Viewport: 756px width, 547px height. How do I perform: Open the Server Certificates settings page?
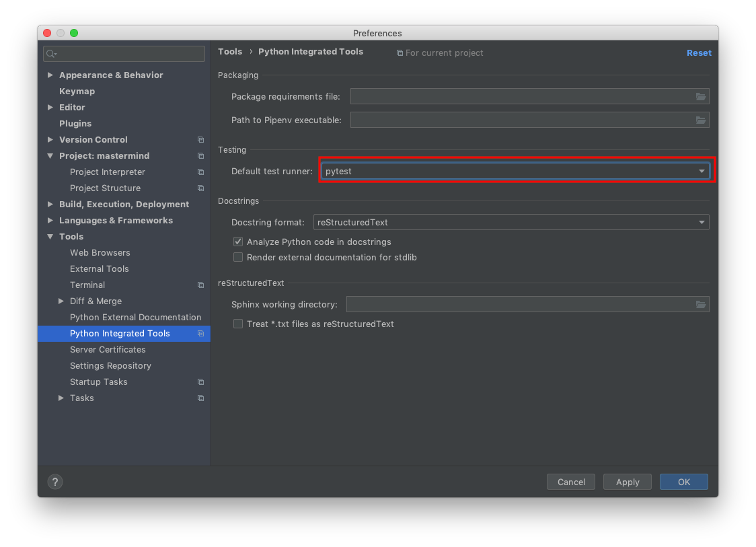click(108, 349)
